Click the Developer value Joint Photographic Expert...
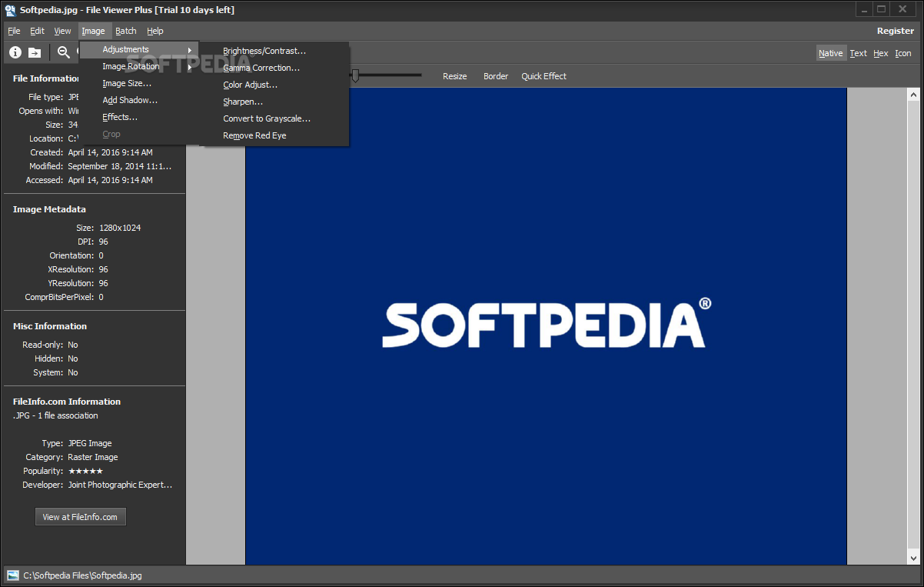The image size is (924, 587). point(120,485)
